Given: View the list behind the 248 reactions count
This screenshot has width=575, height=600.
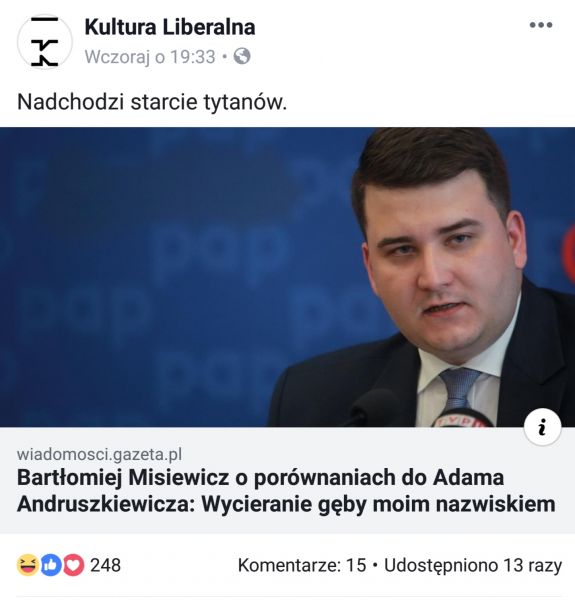Looking at the screenshot, I should [106, 565].
